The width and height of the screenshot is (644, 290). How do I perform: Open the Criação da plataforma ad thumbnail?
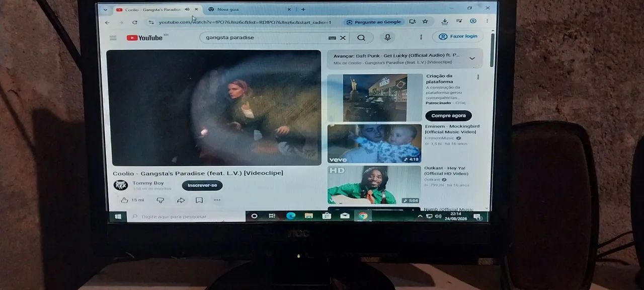pyautogui.click(x=375, y=98)
